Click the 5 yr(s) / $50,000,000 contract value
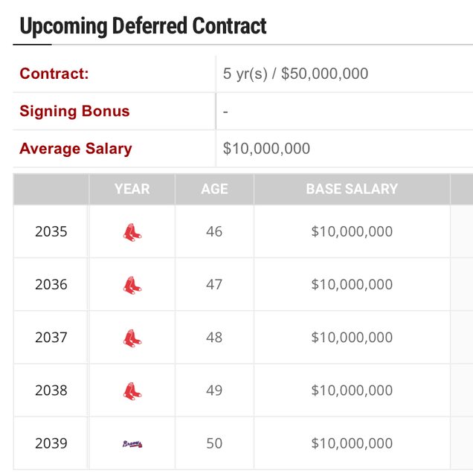Viewport: 473px width, 476px height. pyautogui.click(x=295, y=74)
